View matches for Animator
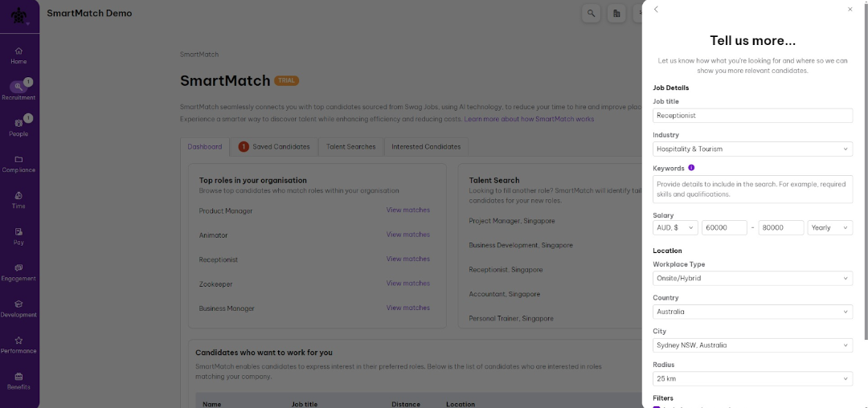The width and height of the screenshot is (868, 408). point(408,235)
